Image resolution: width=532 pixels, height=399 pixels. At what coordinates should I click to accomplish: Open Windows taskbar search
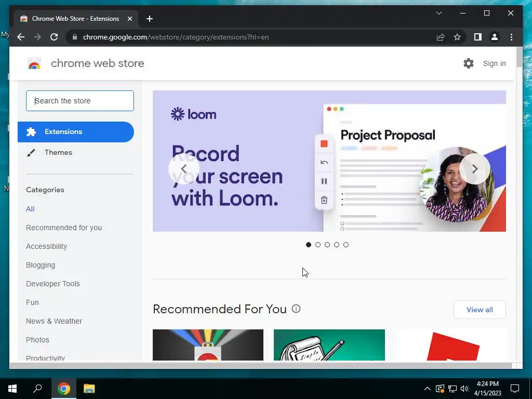coord(37,389)
